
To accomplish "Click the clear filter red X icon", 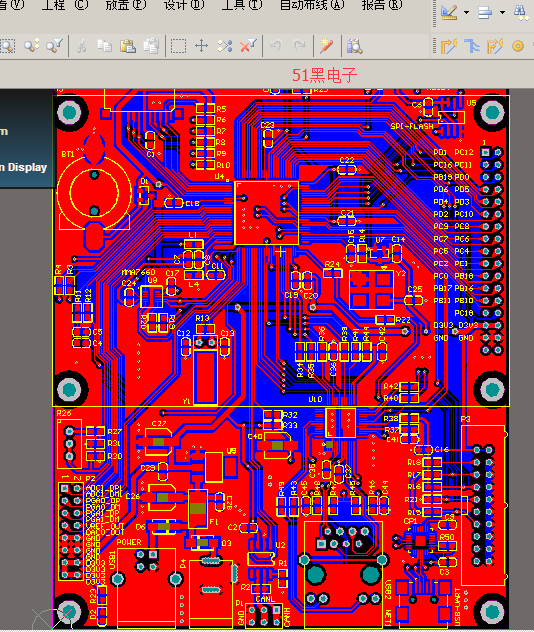I will click(x=248, y=46).
